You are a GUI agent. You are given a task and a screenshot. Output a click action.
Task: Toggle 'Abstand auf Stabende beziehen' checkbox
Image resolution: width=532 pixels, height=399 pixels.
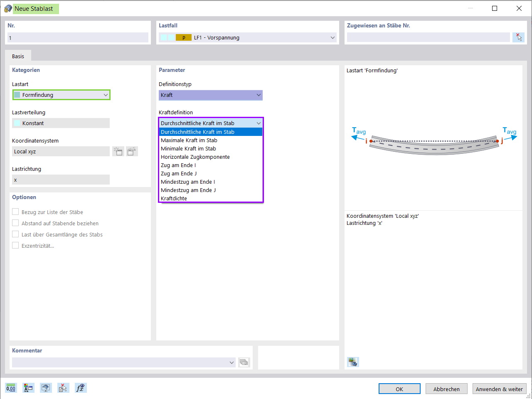(x=15, y=223)
